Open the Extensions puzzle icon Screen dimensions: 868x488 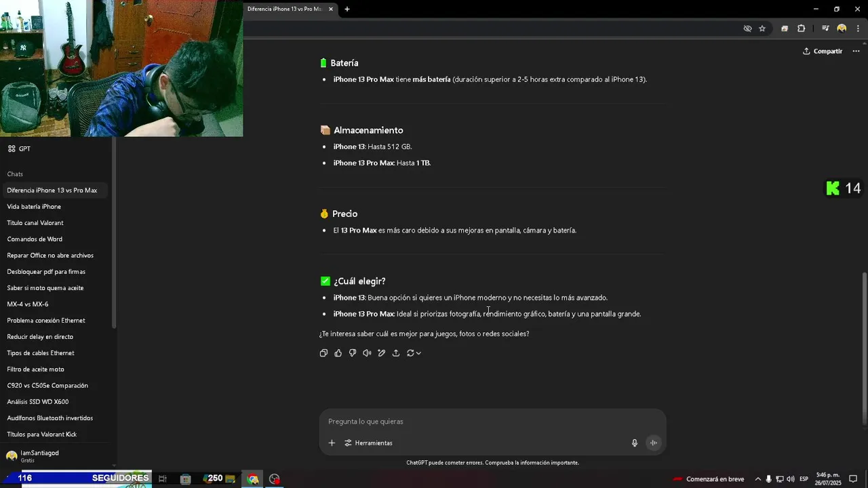(x=801, y=28)
